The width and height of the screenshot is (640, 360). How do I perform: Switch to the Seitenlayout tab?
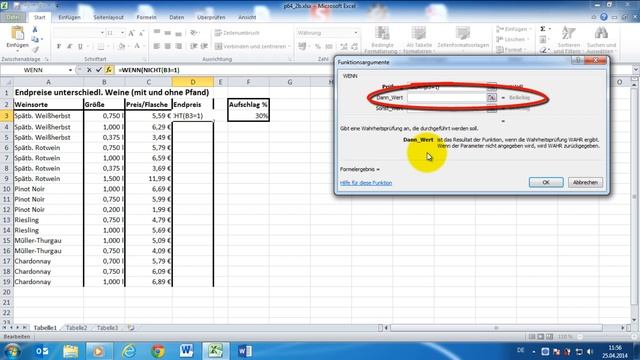click(x=108, y=17)
